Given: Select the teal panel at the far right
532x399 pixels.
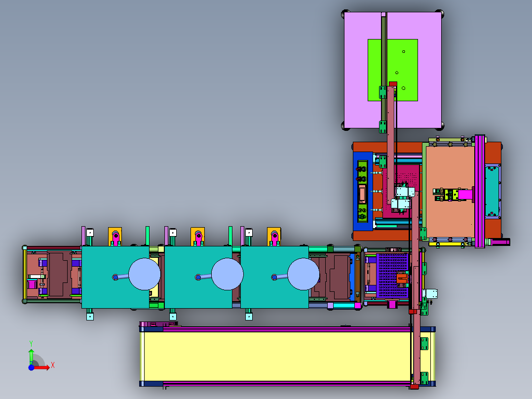Looking at the screenshot, I should pos(493,191).
